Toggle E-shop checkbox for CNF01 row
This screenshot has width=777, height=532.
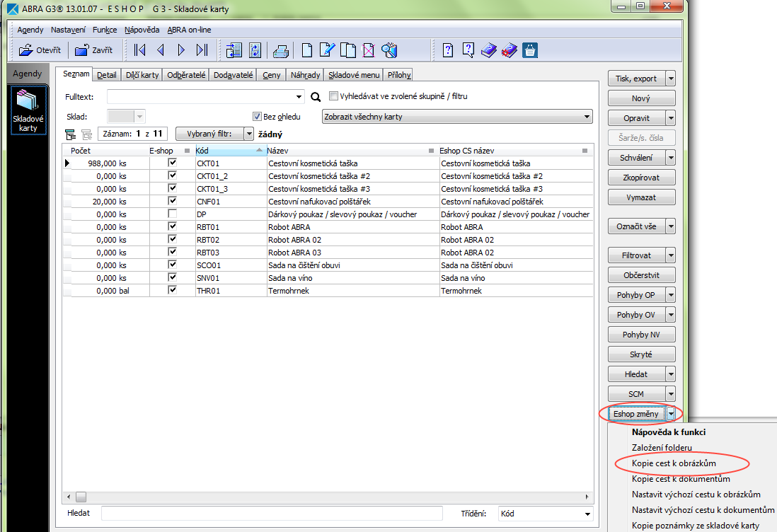tap(172, 201)
